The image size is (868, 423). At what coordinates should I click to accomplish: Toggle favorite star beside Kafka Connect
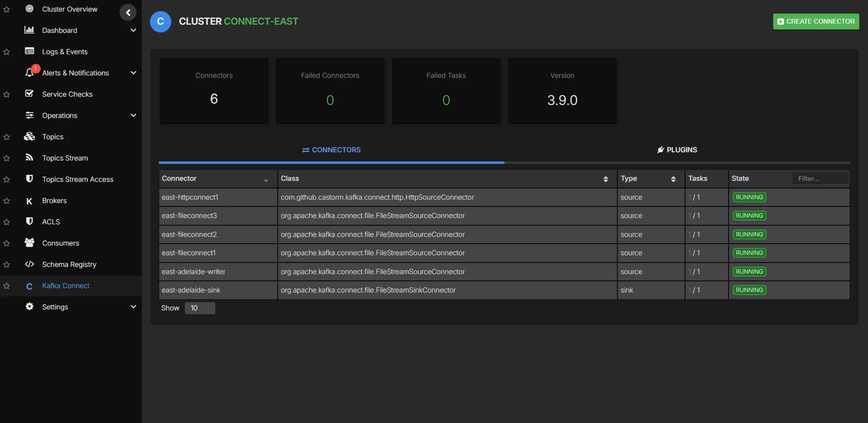[7, 286]
